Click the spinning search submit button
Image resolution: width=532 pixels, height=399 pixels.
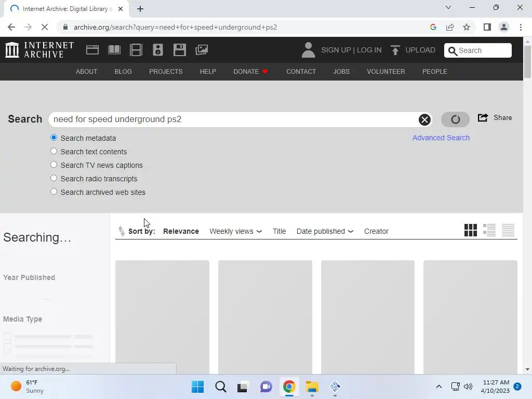tap(455, 119)
